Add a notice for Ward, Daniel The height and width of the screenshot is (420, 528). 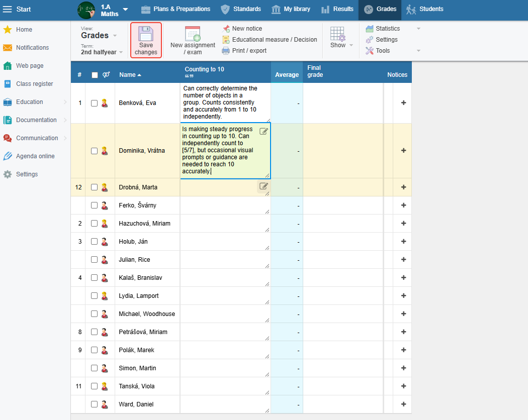[404, 404]
